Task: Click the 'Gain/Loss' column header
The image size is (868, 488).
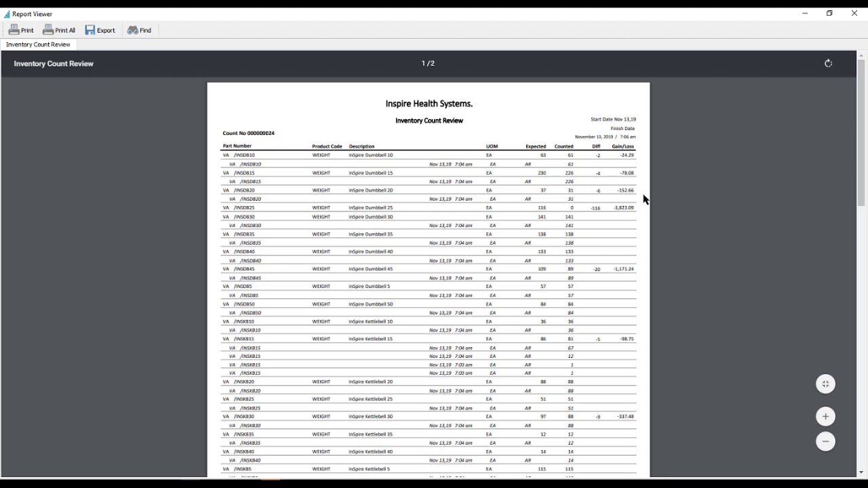Action: 623,146
